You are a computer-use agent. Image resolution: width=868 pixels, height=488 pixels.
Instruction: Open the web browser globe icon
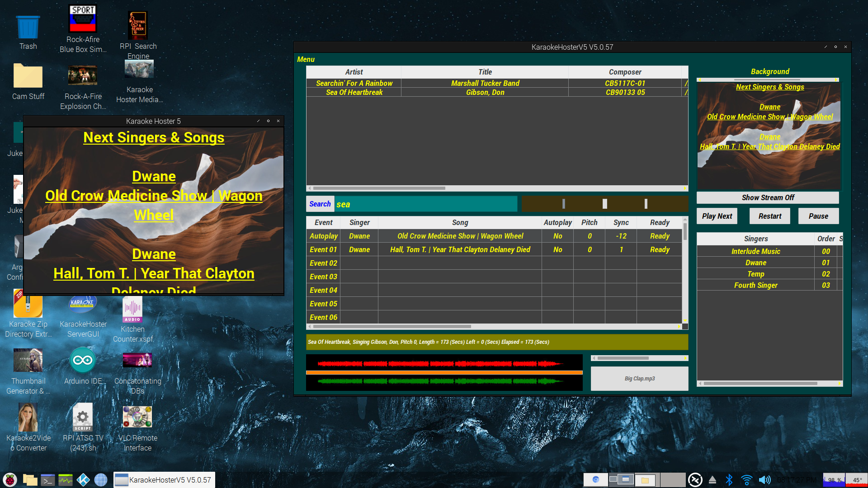(x=101, y=480)
